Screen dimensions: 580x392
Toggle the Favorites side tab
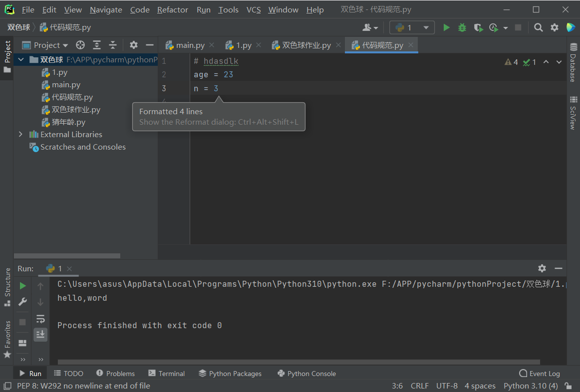7,339
